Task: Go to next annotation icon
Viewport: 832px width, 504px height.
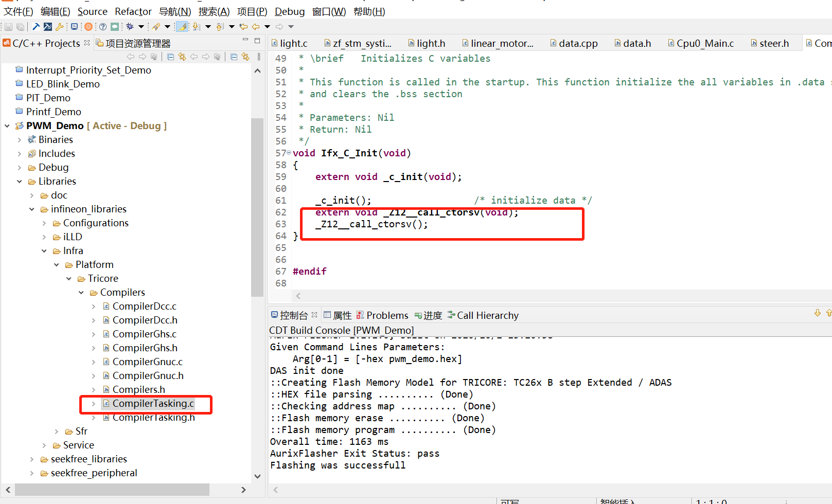Action: pos(196,27)
